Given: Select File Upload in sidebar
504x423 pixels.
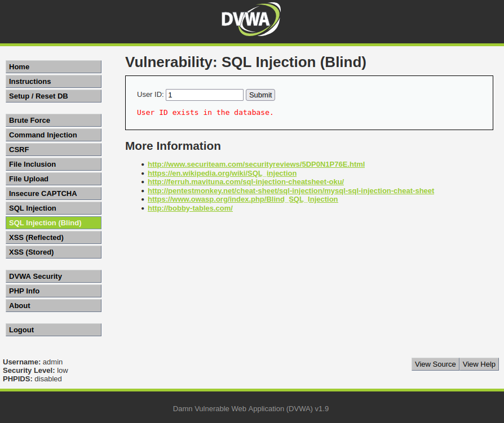Looking at the screenshot, I should [x=54, y=179].
